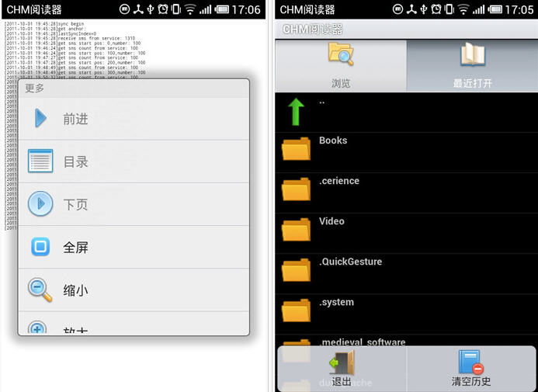Tap the 17:06 clock in left status bar
Screen dimensions: 538x392
pyautogui.click(x=246, y=9)
